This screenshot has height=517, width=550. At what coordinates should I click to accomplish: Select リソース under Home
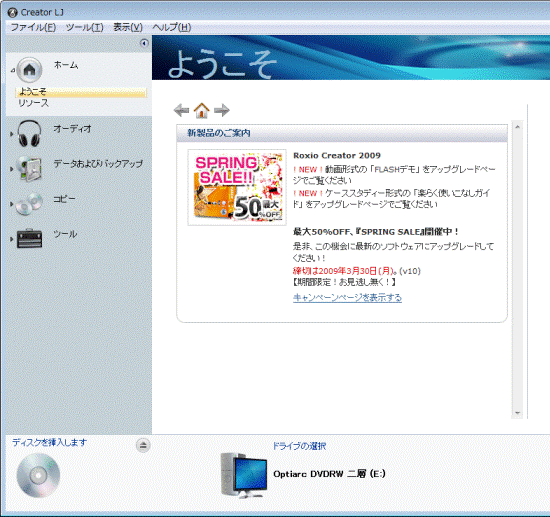click(34, 103)
